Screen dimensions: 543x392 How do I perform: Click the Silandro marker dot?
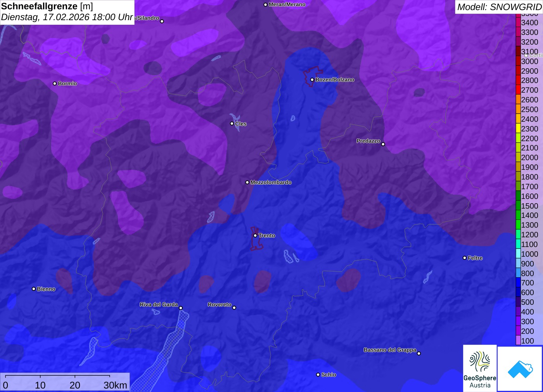[162, 21]
